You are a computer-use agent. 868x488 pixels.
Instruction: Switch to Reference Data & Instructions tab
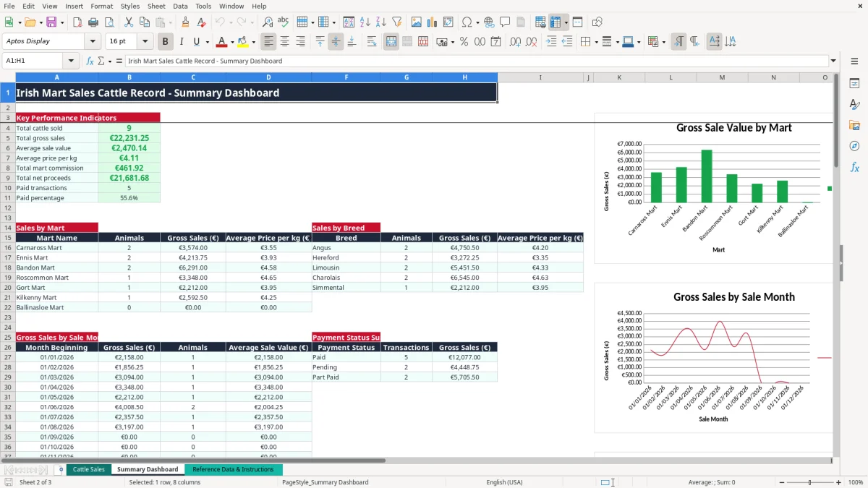233,469
